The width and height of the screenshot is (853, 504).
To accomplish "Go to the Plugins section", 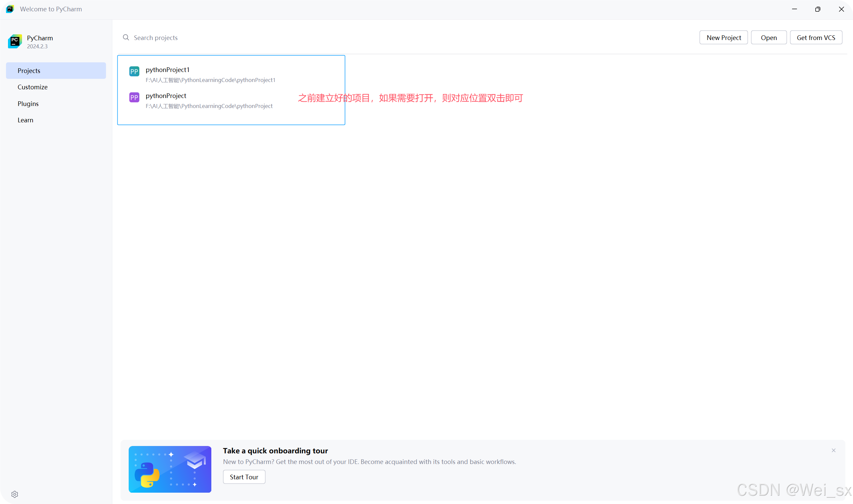I will pyautogui.click(x=28, y=104).
